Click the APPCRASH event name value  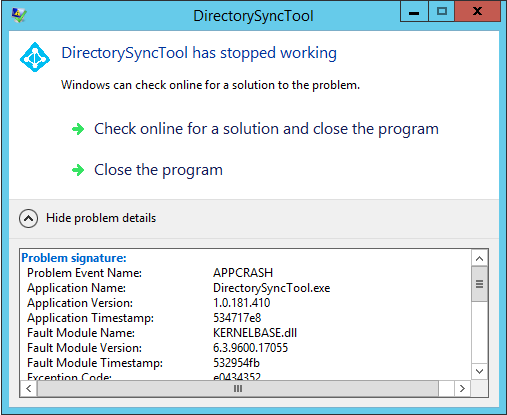(243, 273)
